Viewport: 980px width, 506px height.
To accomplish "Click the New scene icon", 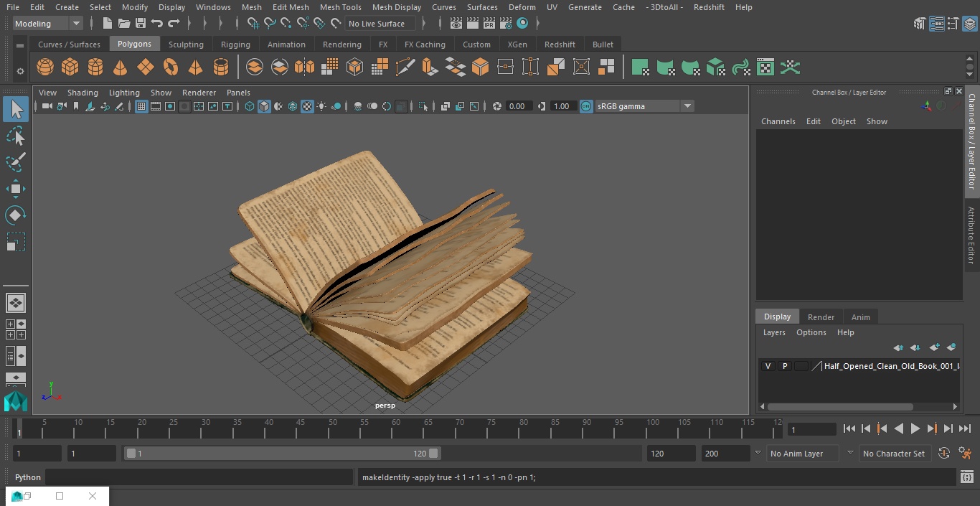I will pyautogui.click(x=107, y=24).
